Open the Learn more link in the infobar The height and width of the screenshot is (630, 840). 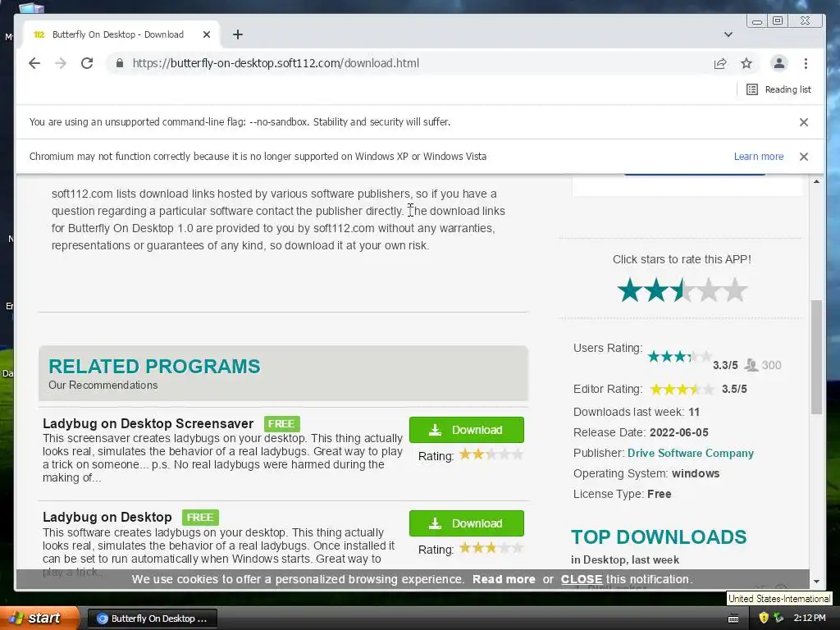759,157
